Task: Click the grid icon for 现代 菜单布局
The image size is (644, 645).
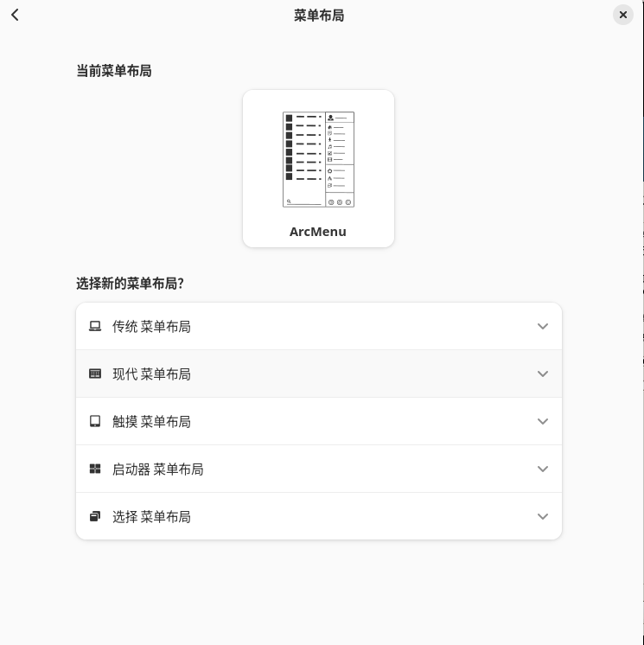Action: tap(95, 374)
